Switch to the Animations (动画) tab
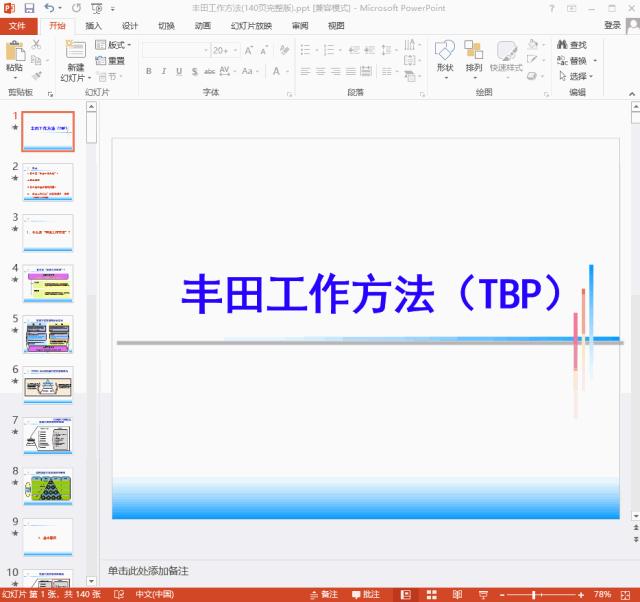The height and width of the screenshot is (602, 640). (202, 26)
